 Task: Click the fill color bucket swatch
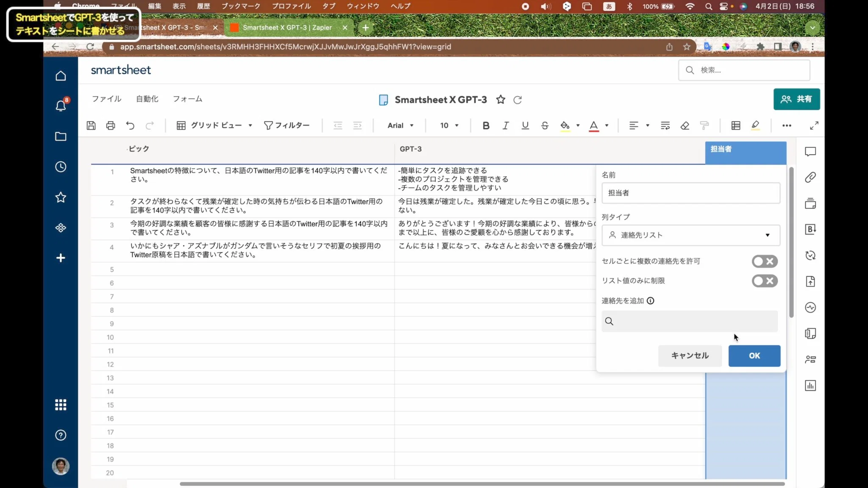click(x=565, y=126)
